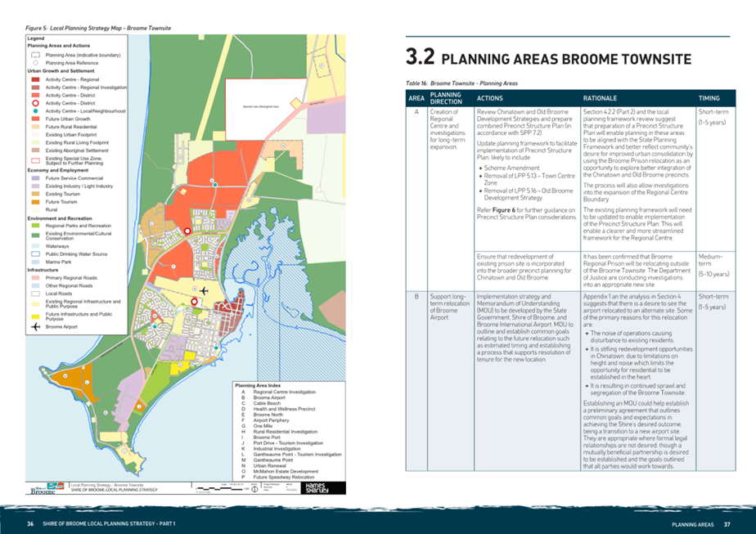Click the Future Tourism color swatch
Image resolution: width=756 pixels, height=534 pixels.
[x=36, y=202]
